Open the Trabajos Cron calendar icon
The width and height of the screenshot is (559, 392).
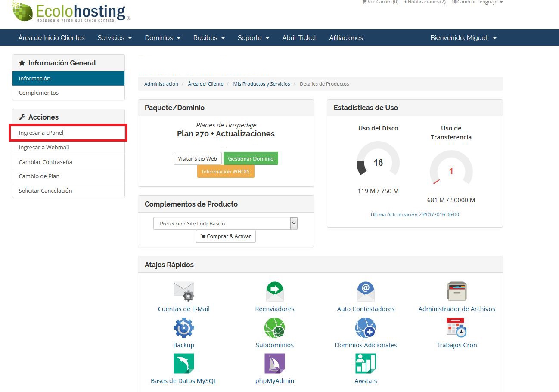457,328
